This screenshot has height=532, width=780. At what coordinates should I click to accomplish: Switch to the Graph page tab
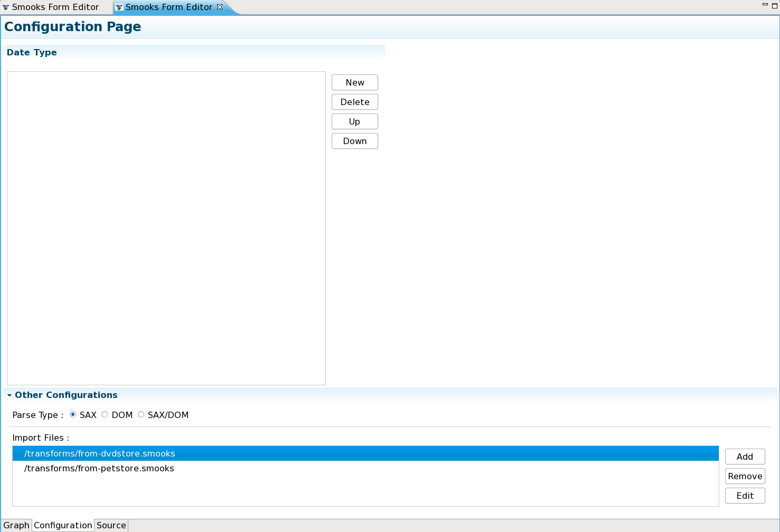[x=16, y=525]
